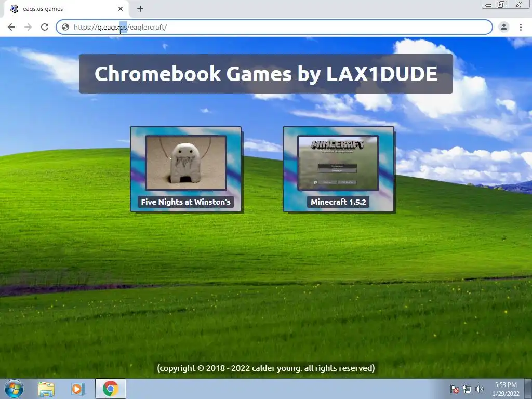
Task: Open the volume speaker tray icon
Action: tap(479, 389)
